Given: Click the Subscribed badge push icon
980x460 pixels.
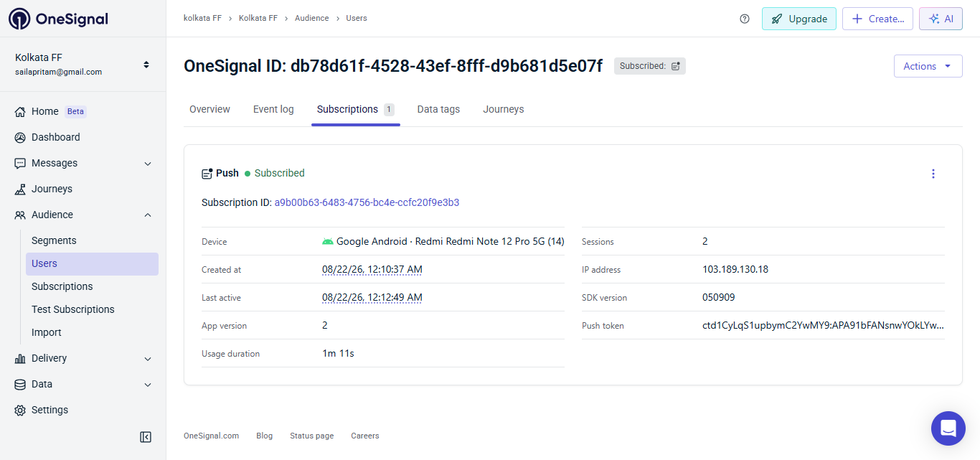Looking at the screenshot, I should [x=676, y=66].
